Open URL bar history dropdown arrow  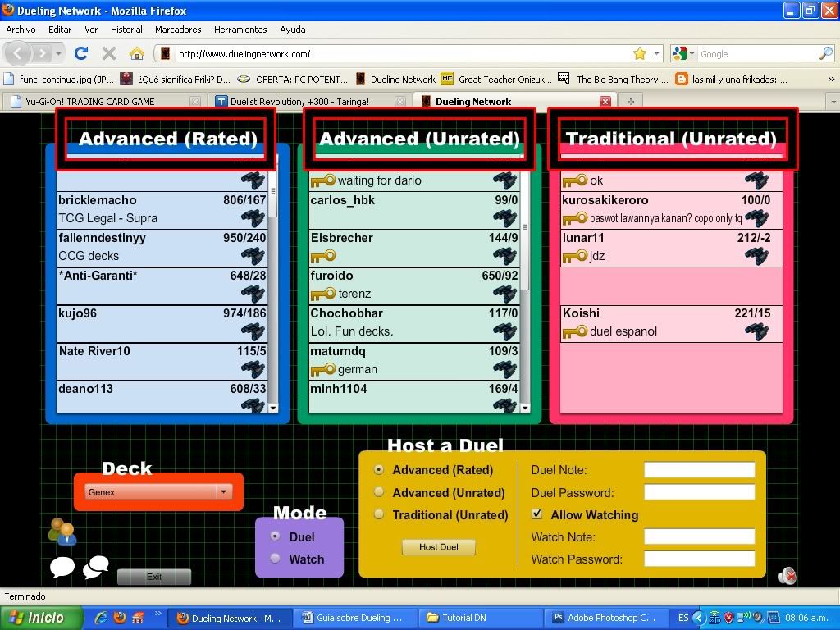[657, 53]
